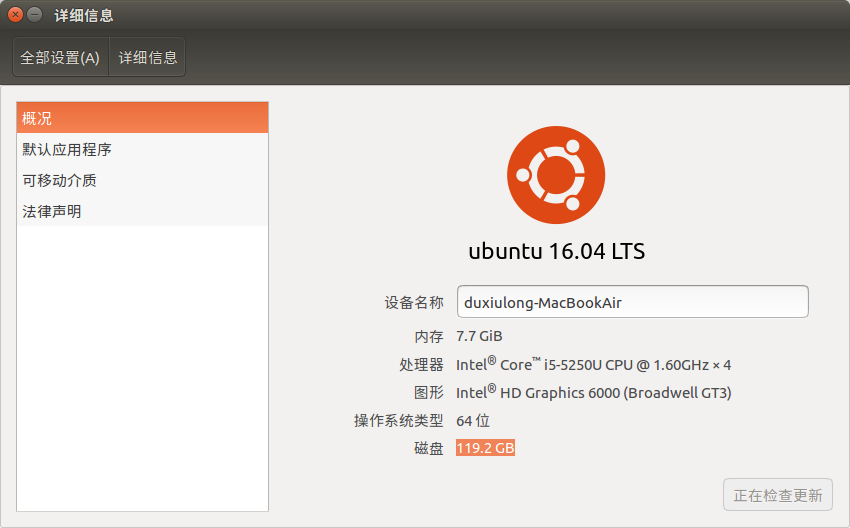Click the processor Intel Core i5-5250U text
This screenshot has width=850, height=528.
tap(594, 364)
